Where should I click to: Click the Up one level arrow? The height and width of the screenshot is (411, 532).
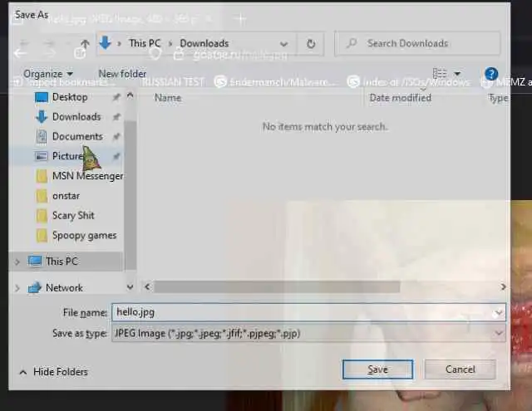[85, 44]
